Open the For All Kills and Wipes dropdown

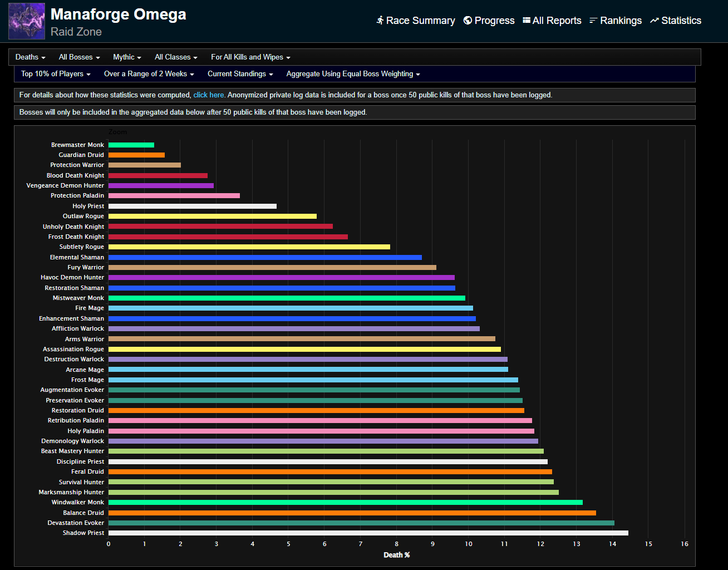250,57
